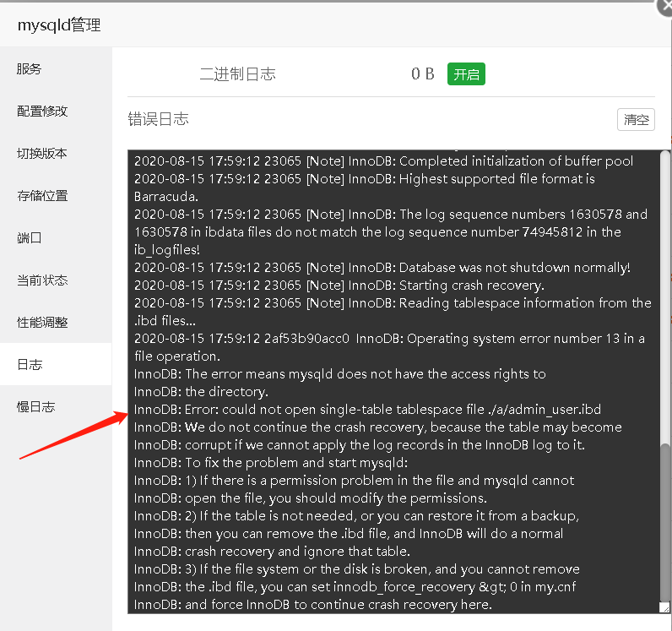Click the line 'Database was not shutdown normally!'
Image resolution: width=672 pixels, height=631 pixels.
382,268
